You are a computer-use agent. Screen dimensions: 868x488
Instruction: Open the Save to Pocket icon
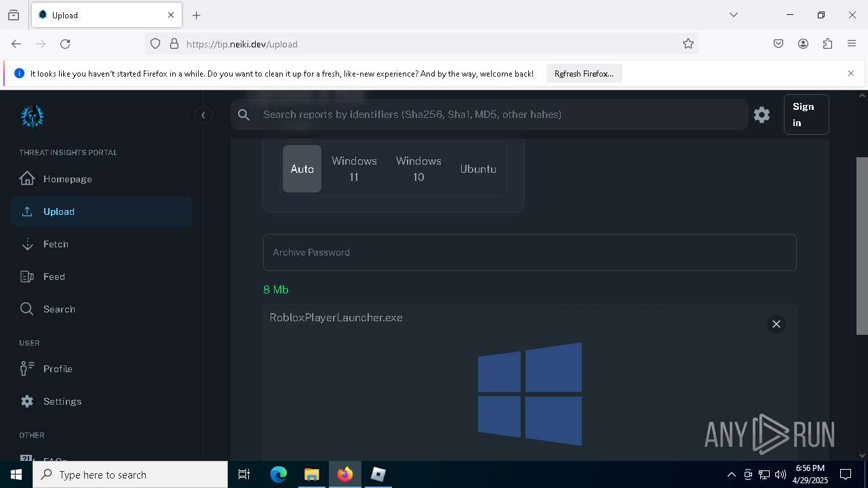778,43
